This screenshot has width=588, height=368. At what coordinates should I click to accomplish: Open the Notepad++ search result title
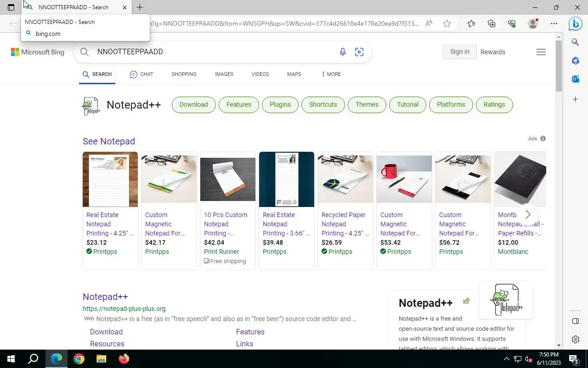pos(105,297)
